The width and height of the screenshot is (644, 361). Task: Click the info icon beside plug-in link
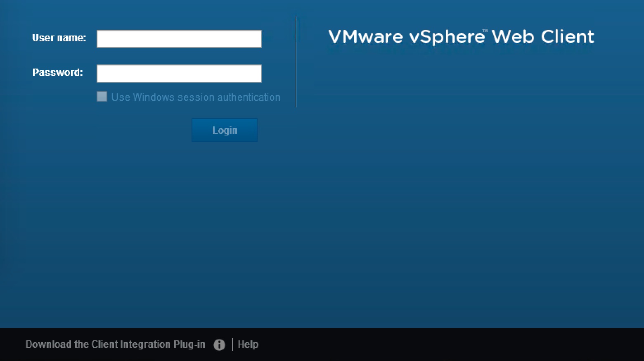(x=219, y=345)
